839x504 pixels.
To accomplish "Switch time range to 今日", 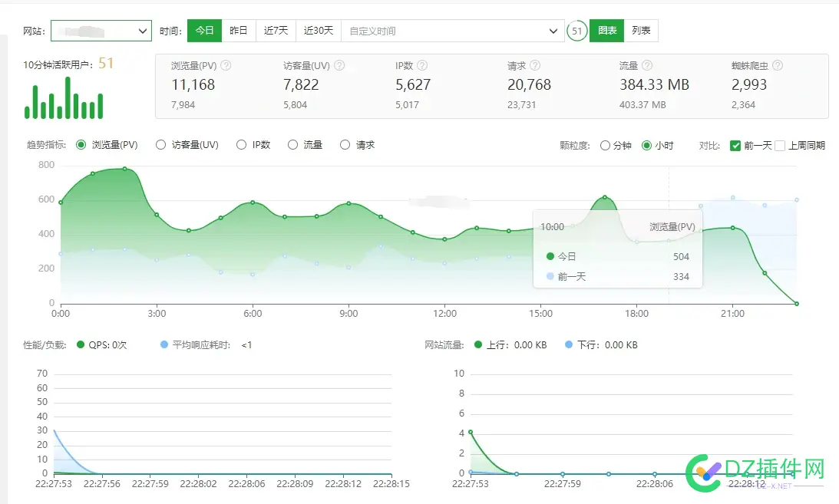I will coord(204,31).
